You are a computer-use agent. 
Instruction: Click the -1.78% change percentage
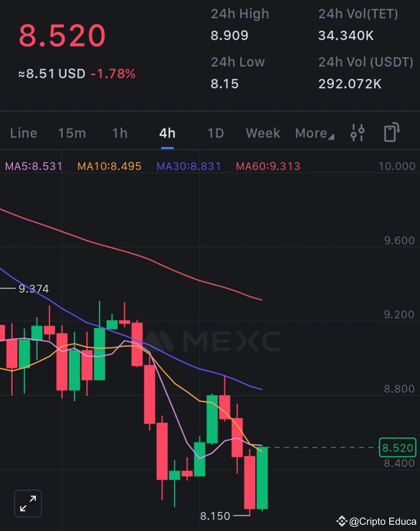[113, 74]
